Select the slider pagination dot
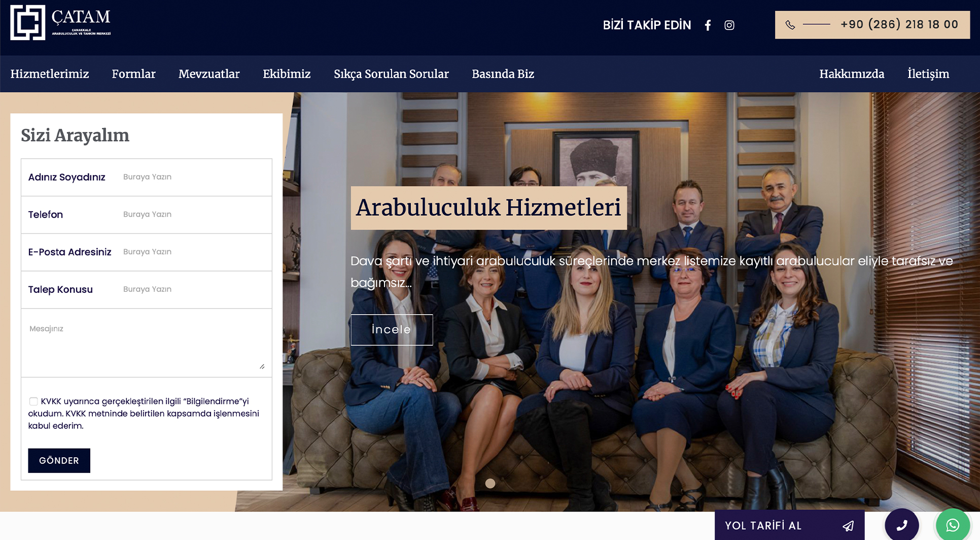Screen dimensions: 980x540 [x=490, y=483]
